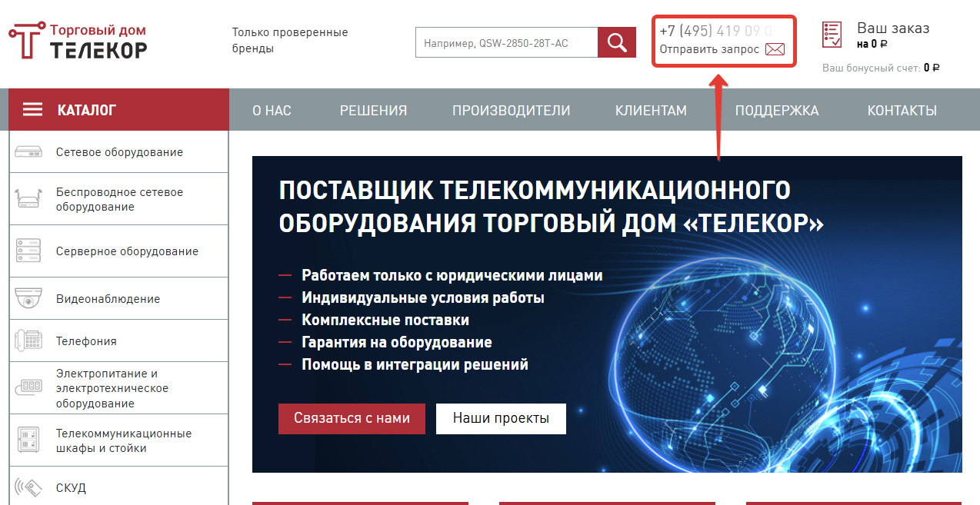The image size is (980, 505).
Task: Click the envelope icon beside Отправить запрос
Action: 775,49
